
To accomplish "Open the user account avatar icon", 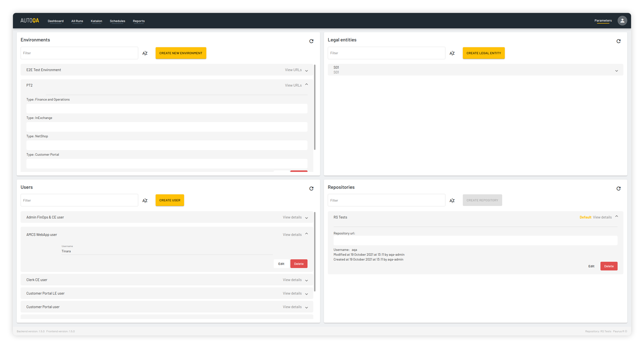I will click(622, 21).
